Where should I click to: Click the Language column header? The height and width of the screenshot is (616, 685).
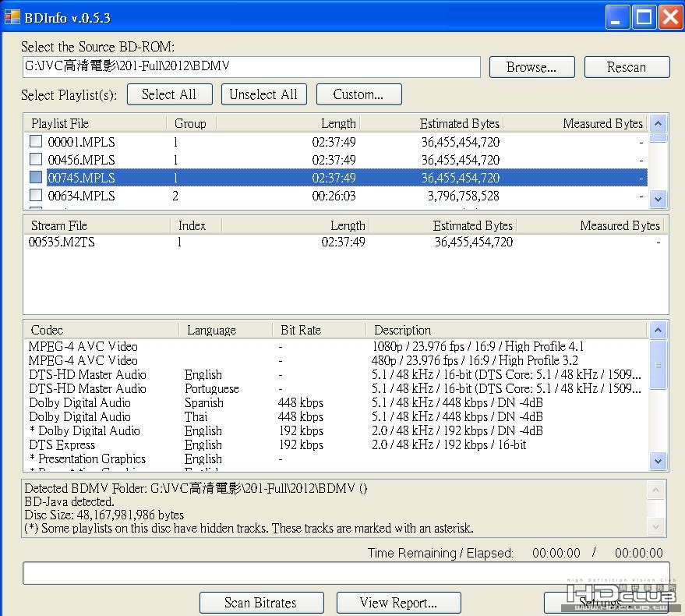pyautogui.click(x=225, y=330)
